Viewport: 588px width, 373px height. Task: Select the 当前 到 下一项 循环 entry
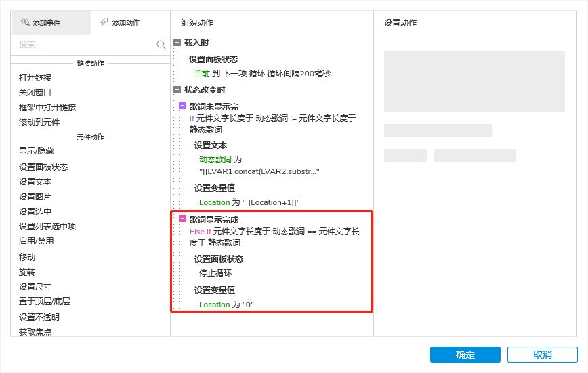coord(261,74)
